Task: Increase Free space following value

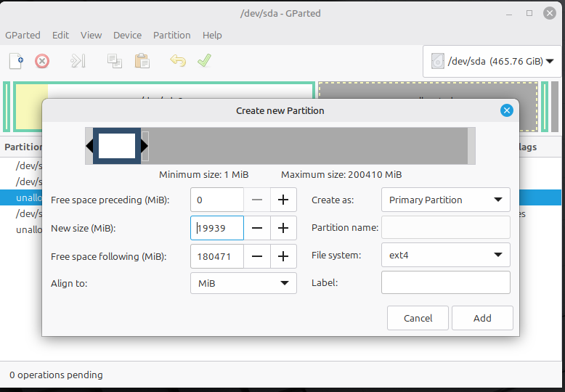Action: (x=283, y=256)
